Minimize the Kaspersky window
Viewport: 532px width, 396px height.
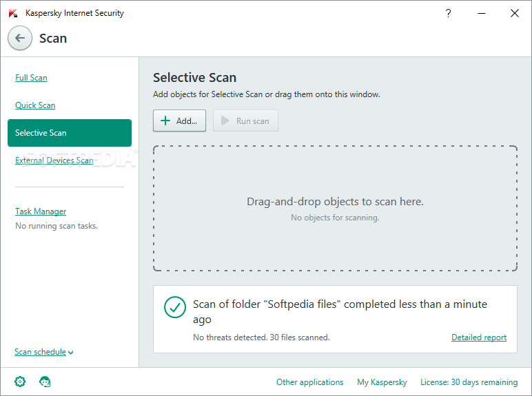point(482,13)
